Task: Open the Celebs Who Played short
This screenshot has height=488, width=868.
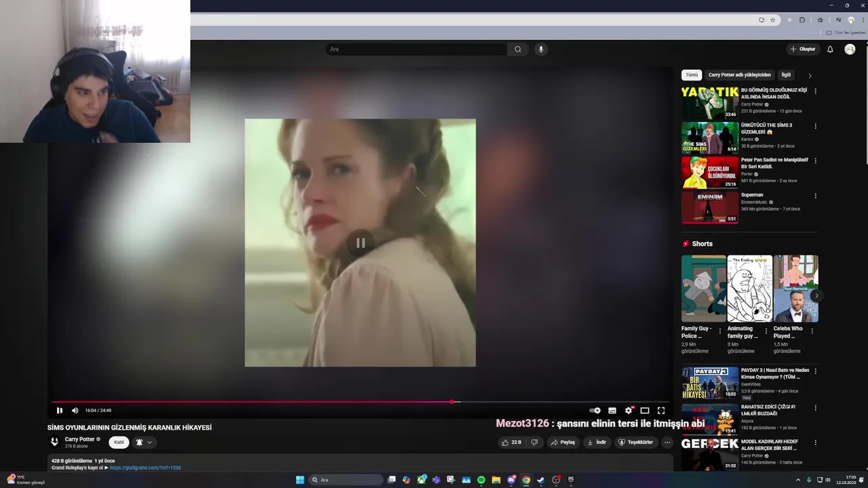Action: pos(795,289)
